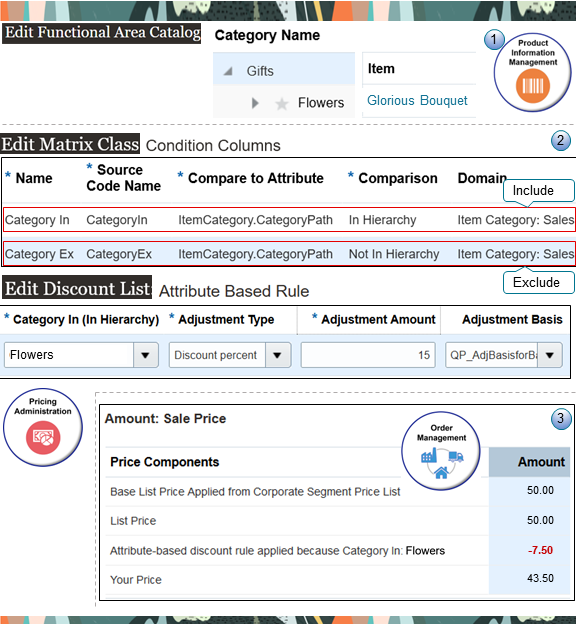Select the Flowers category row

click(x=284, y=102)
